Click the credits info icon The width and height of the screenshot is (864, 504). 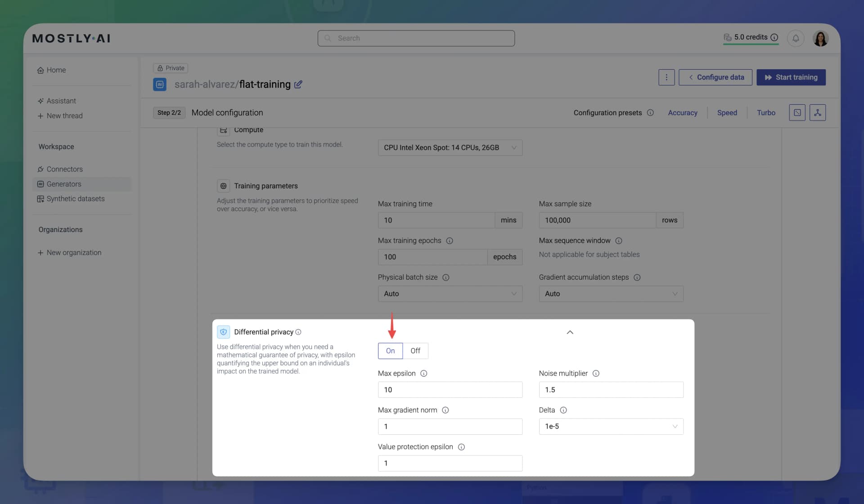[x=774, y=37]
